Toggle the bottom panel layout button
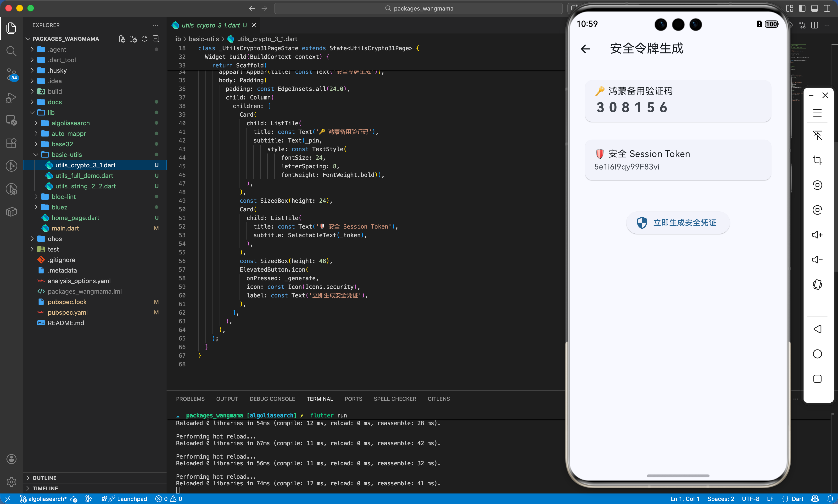Viewport: 838px width, 504px height. pos(815,9)
